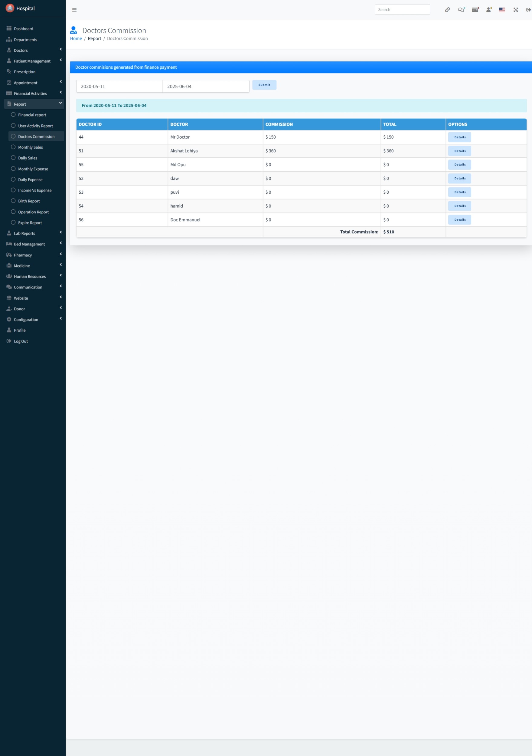The height and width of the screenshot is (756, 532).
Task: Select Doctors Commission circle in sidebar
Action: coord(13,136)
